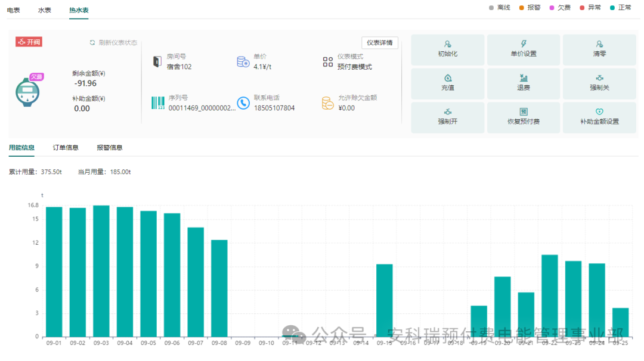Image resolution: width=644 pixels, height=361 pixels.
Task: Toggle the 离线 legend gray dot
Action: click(491, 8)
